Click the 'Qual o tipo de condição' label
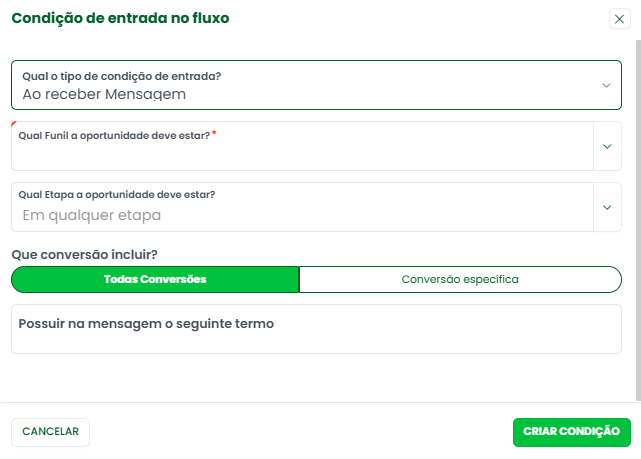The image size is (641, 459). [121, 75]
